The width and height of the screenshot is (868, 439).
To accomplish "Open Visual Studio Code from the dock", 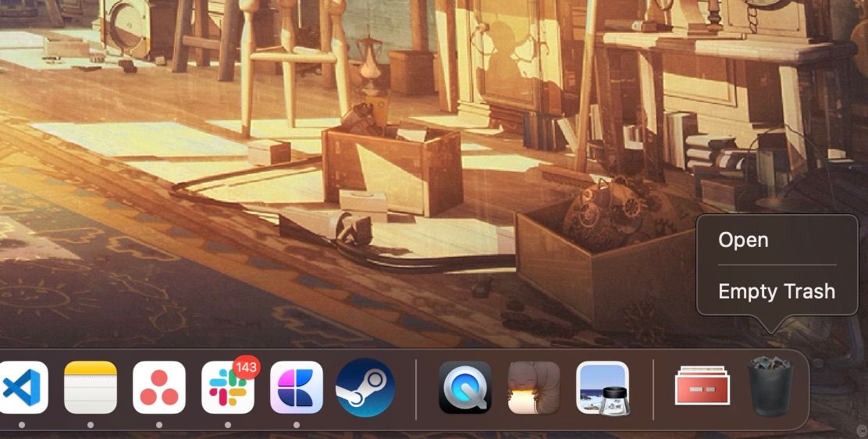I will coord(23,387).
